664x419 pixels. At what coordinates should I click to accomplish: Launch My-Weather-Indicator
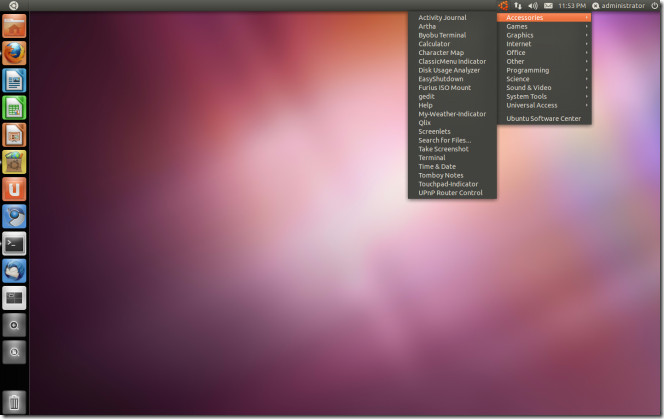452,114
